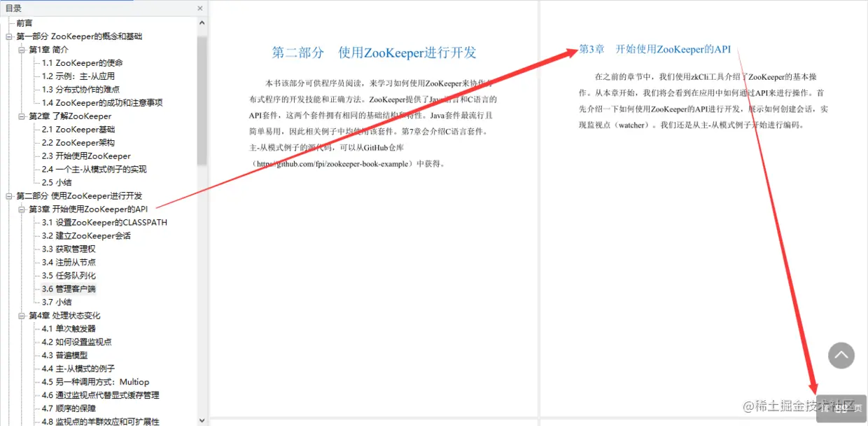The height and width of the screenshot is (426, 868).
Task: Go to 3.5 任务队列化
Action: pyautogui.click(x=69, y=276)
